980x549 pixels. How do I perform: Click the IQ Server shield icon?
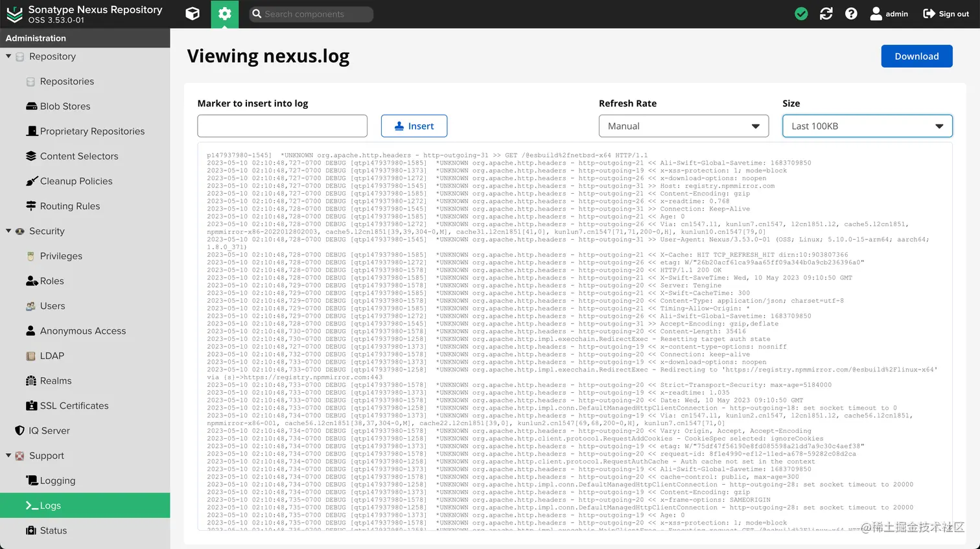point(19,430)
